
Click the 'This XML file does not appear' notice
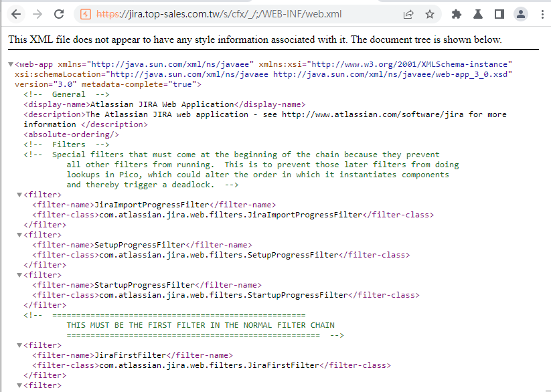[x=255, y=39]
